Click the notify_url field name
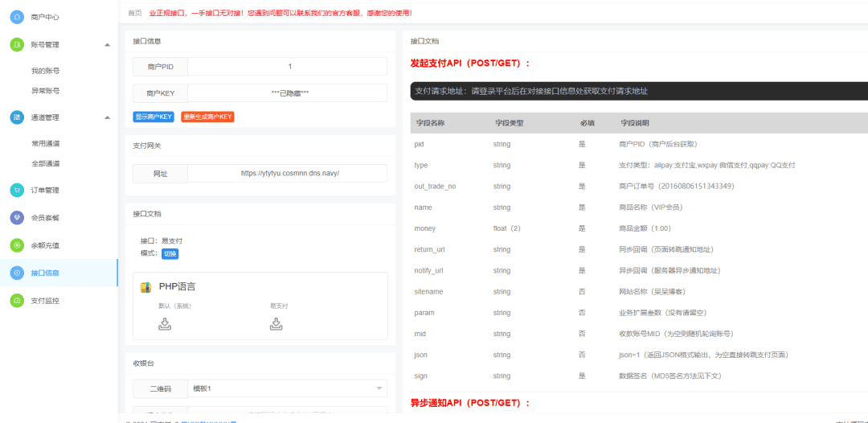868x423 pixels. tap(428, 271)
